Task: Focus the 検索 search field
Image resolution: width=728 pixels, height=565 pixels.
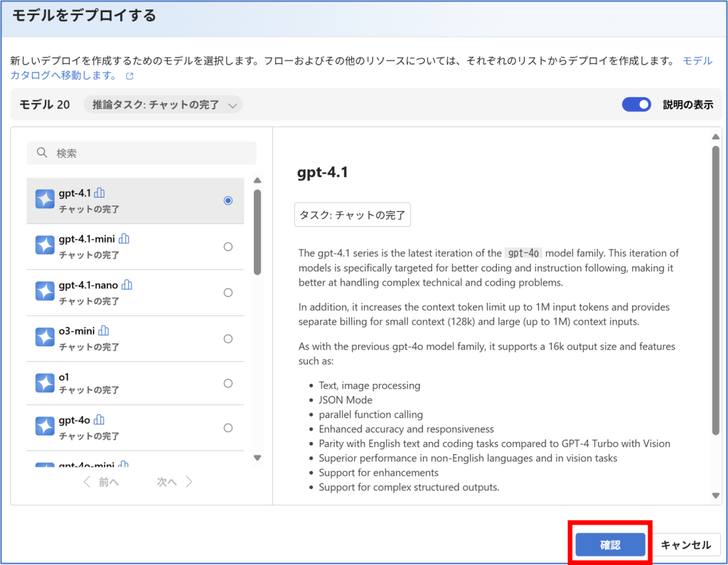Action: tap(141, 154)
